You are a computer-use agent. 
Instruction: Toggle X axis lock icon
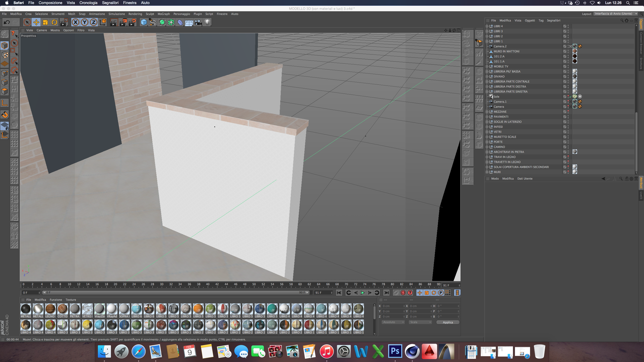75,22
